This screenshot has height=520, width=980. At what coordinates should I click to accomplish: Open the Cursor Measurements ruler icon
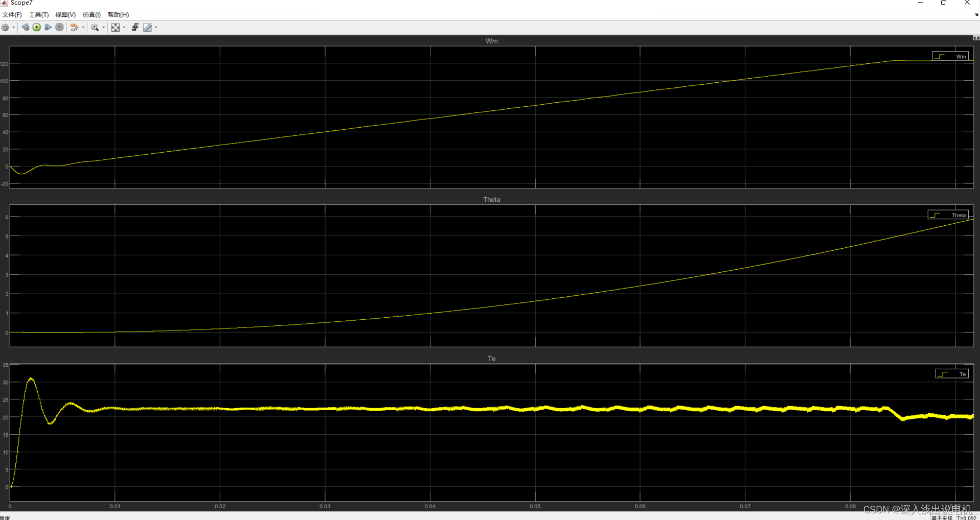148,28
